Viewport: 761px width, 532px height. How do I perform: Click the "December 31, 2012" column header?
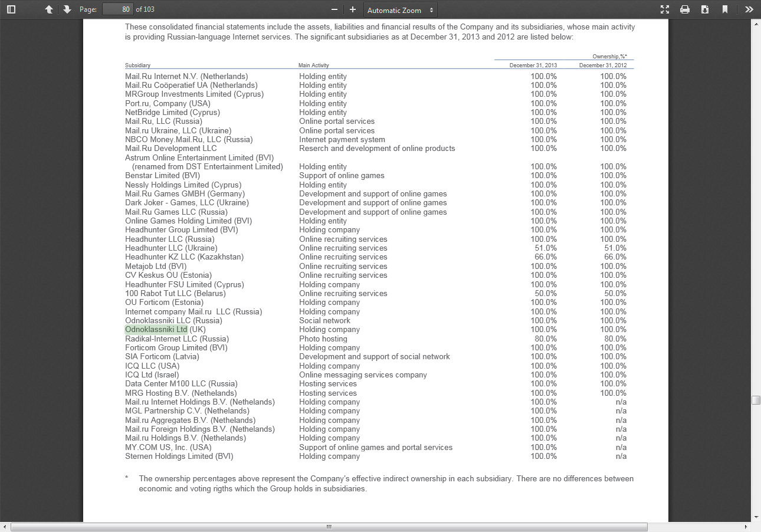pos(603,65)
